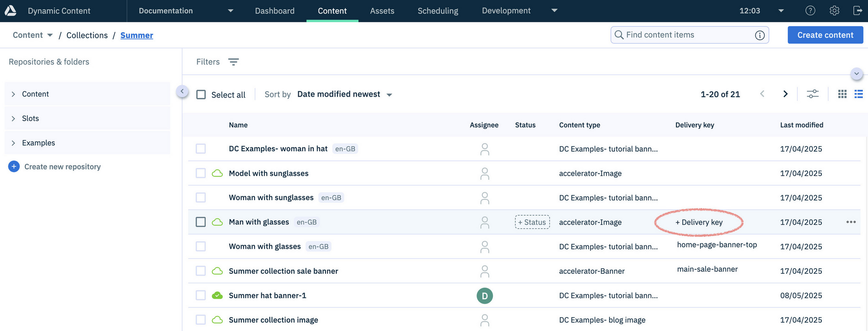Collapse the repositories sidebar panel
This screenshot has width=868, height=331.
point(182,91)
